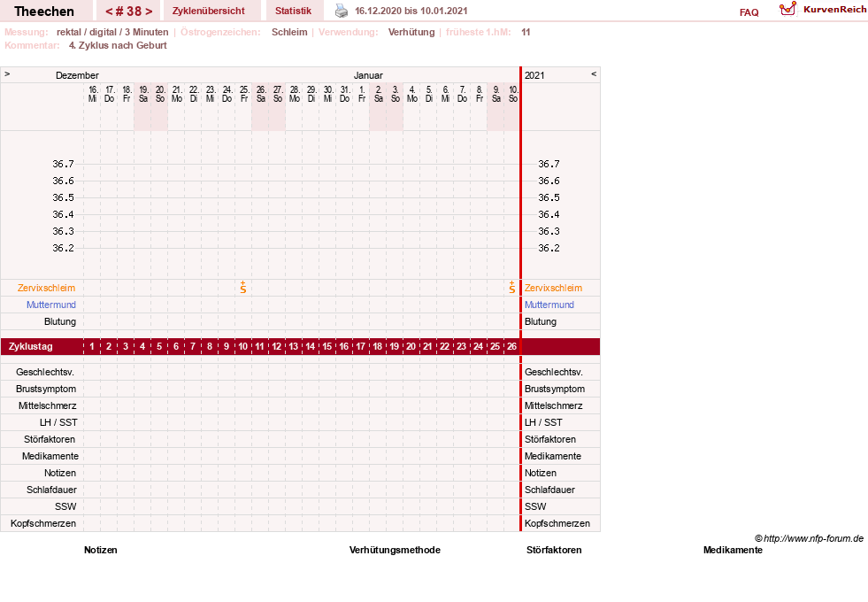This screenshot has width=868, height=602.
Task: Click the left 36.2 temperature axis value
Action: point(63,248)
